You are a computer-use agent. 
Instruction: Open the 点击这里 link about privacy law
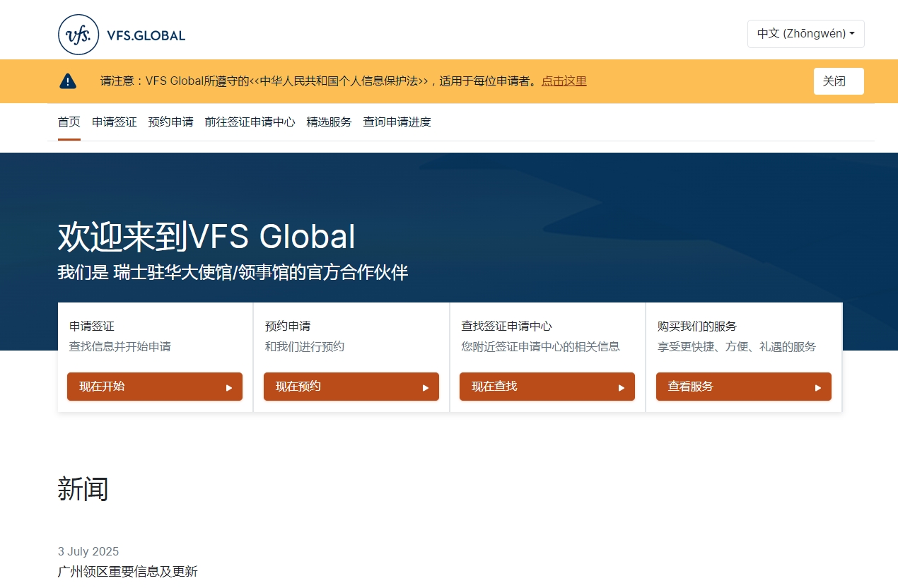(x=564, y=81)
